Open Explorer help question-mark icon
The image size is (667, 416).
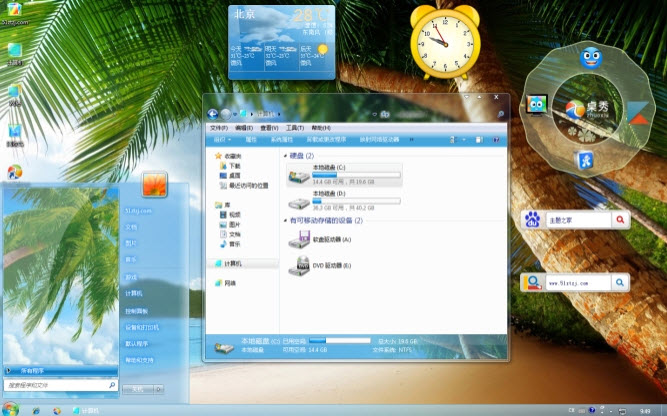[496, 140]
